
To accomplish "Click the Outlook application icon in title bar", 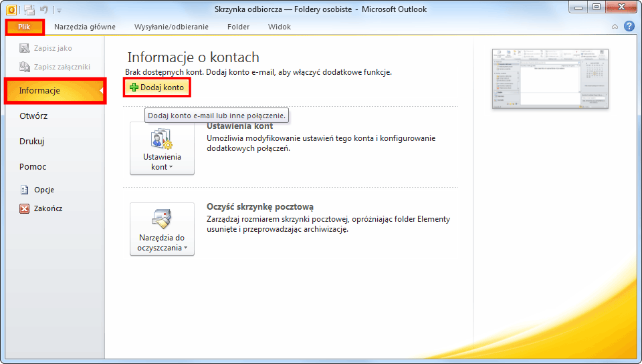I will [x=11, y=9].
